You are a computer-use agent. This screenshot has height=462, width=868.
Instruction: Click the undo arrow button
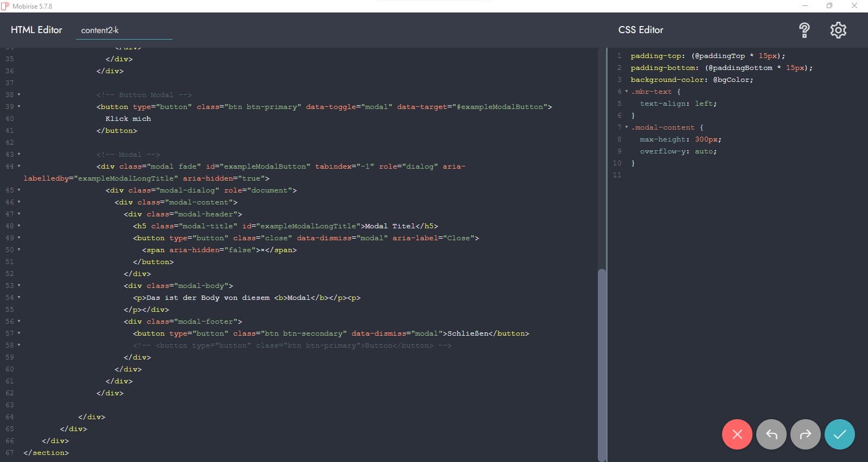(771, 434)
